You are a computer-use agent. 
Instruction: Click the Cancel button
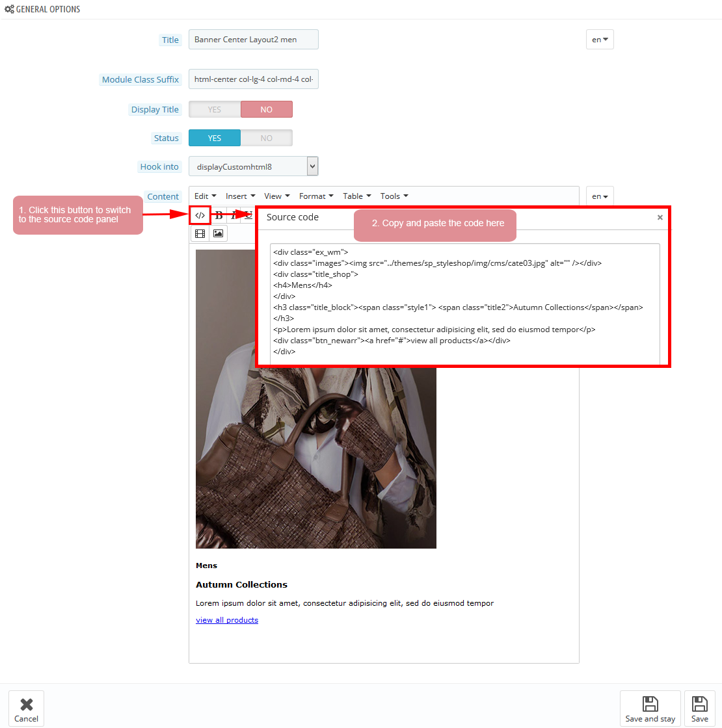(x=27, y=709)
